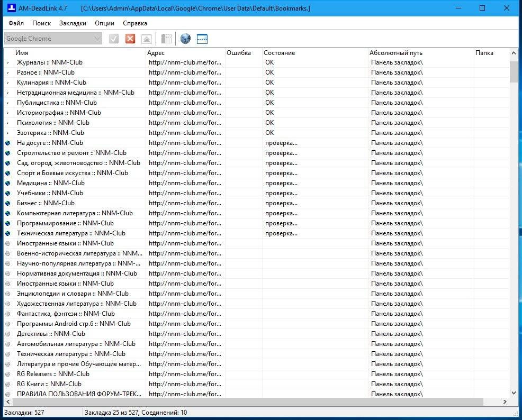This screenshot has width=522, height=420.
Task: Open the Закладки menu
Action: [73, 23]
